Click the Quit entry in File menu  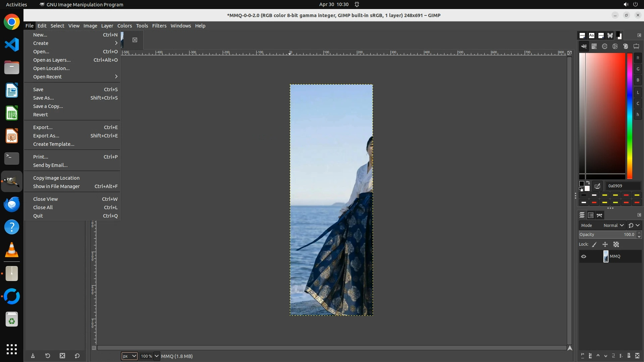click(x=38, y=216)
